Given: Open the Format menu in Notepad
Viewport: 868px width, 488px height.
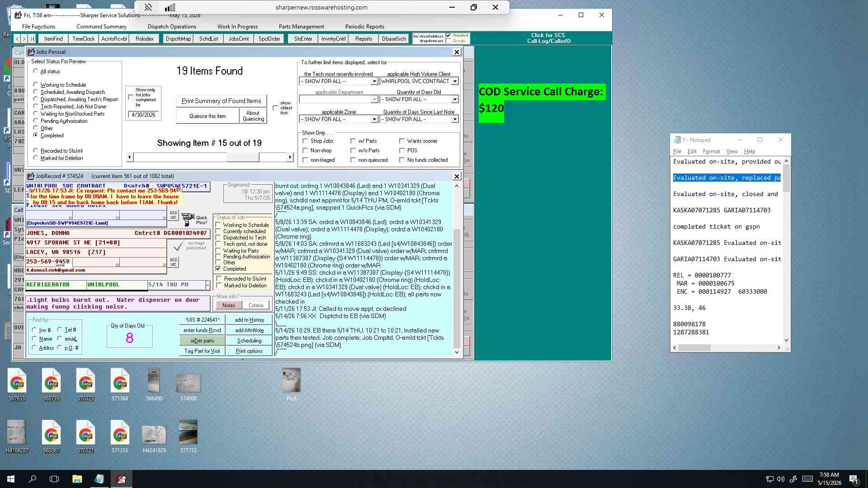Looking at the screenshot, I should 711,151.
